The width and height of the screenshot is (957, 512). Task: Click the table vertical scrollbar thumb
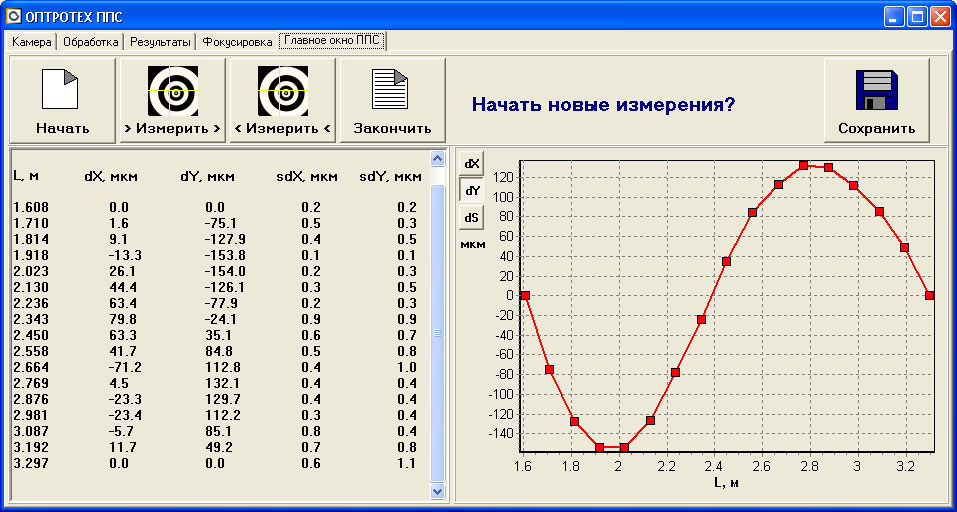[438, 333]
